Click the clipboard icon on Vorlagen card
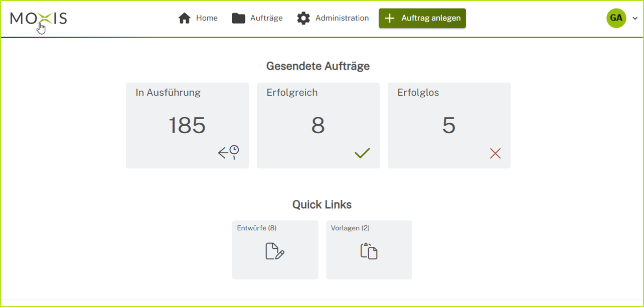Screen dimensions: 644x307 click(369, 251)
